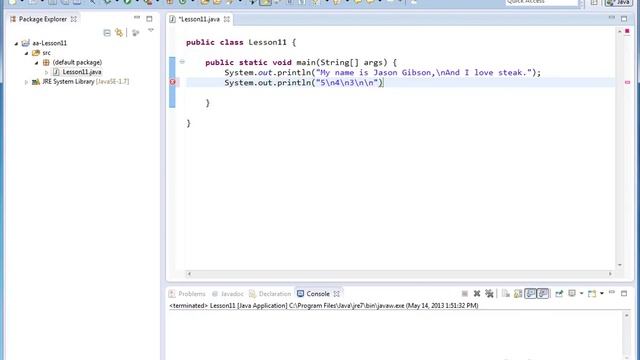Collapse the src folder node
Image resolution: width=640 pixels, height=360 pixels.
click(x=26, y=53)
